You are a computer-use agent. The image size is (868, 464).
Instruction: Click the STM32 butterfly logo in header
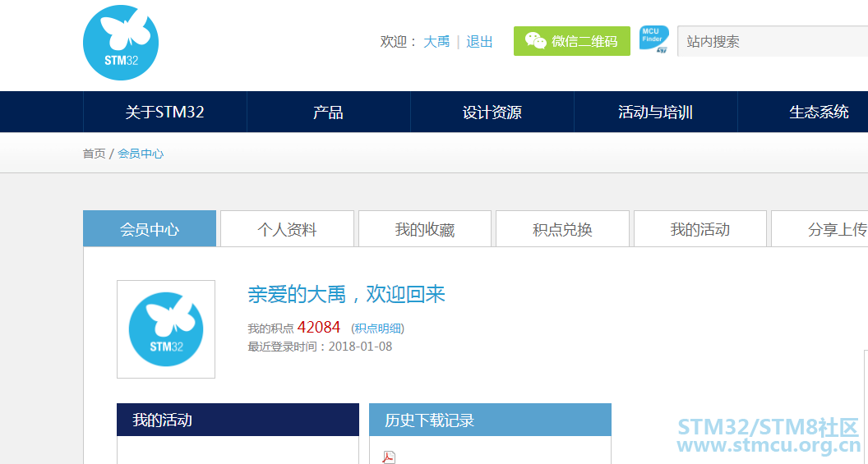pos(121,43)
